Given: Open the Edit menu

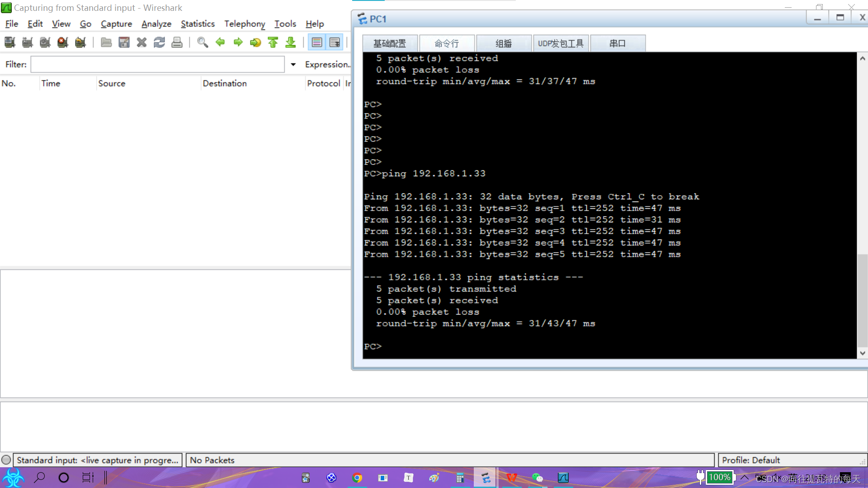Looking at the screenshot, I should tap(35, 24).
